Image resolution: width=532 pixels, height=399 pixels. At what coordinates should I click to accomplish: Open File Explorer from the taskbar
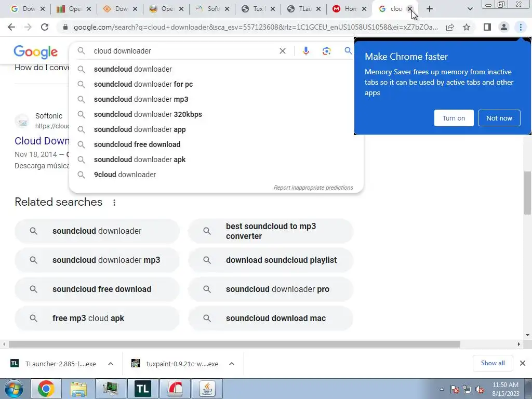[x=78, y=389]
